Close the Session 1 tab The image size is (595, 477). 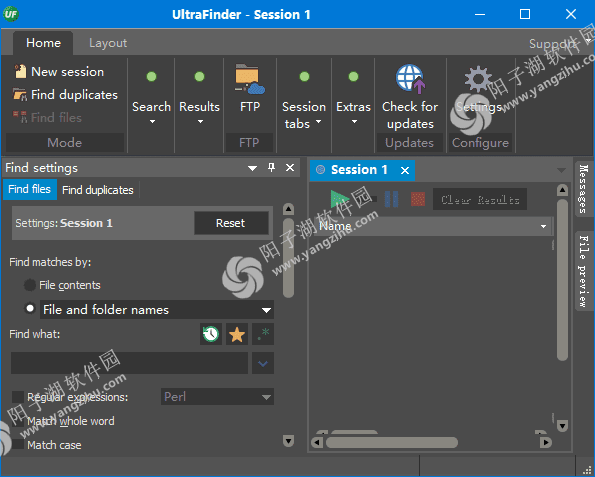coord(405,170)
